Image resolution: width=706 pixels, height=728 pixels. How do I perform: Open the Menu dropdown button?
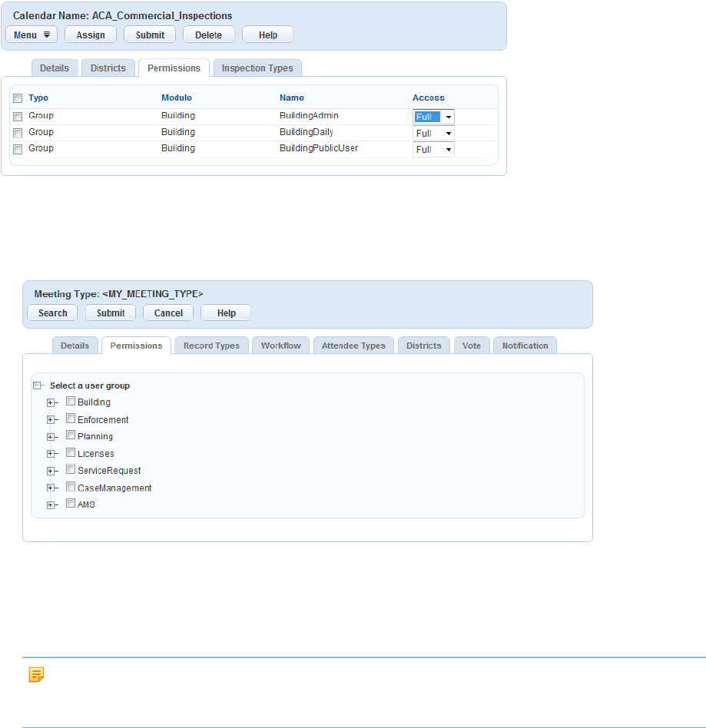(x=31, y=35)
